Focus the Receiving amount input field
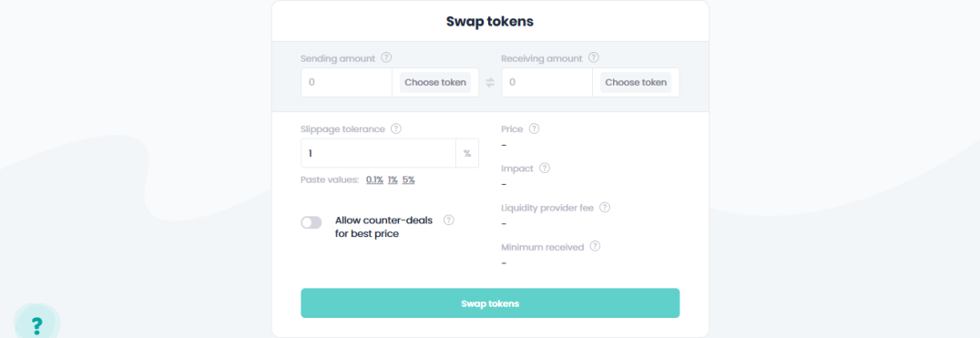980x338 pixels. click(x=547, y=83)
